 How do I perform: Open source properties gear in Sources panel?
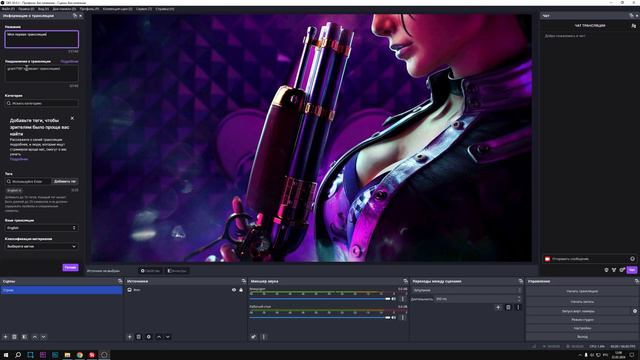(149, 337)
